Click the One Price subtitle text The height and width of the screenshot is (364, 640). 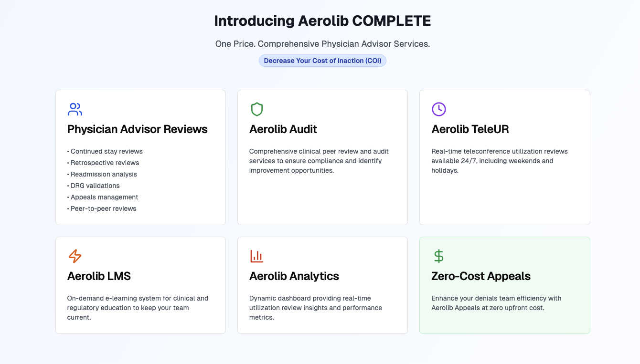tap(322, 44)
